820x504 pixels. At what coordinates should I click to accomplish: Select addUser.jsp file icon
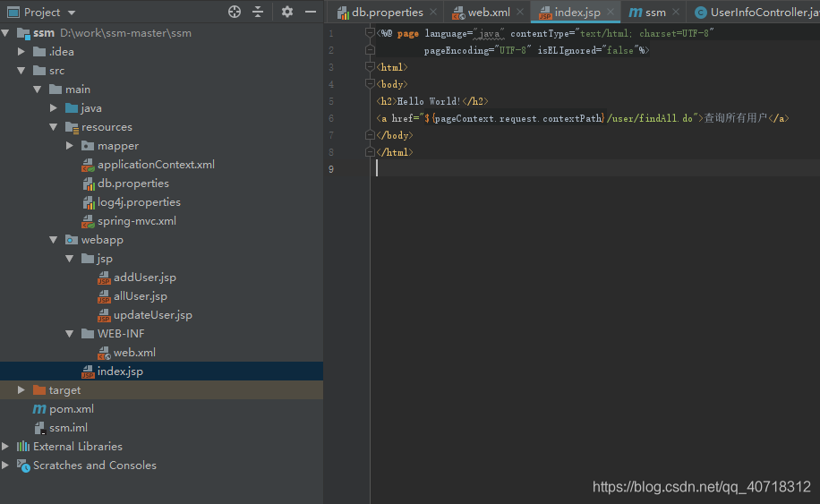(x=104, y=278)
